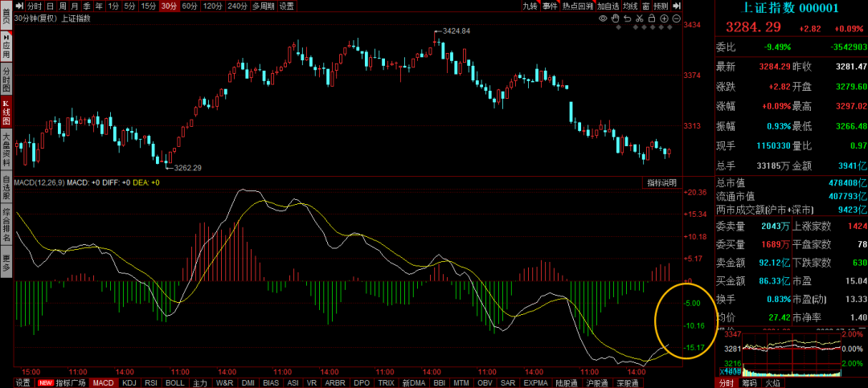Click the 指标说明 button
Screen dimensions: 868x388
662,183
